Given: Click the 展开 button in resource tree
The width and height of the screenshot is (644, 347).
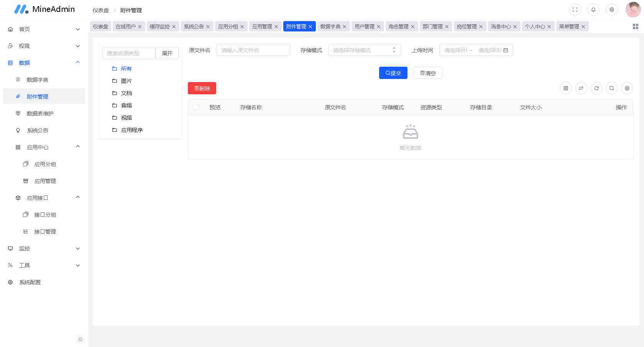Looking at the screenshot, I should [x=167, y=53].
